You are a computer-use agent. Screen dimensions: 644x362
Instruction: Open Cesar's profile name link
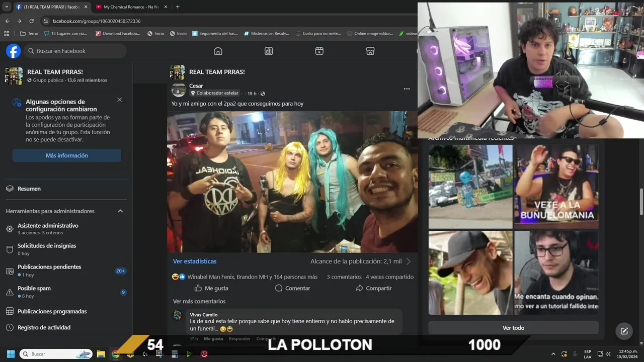click(196, 86)
